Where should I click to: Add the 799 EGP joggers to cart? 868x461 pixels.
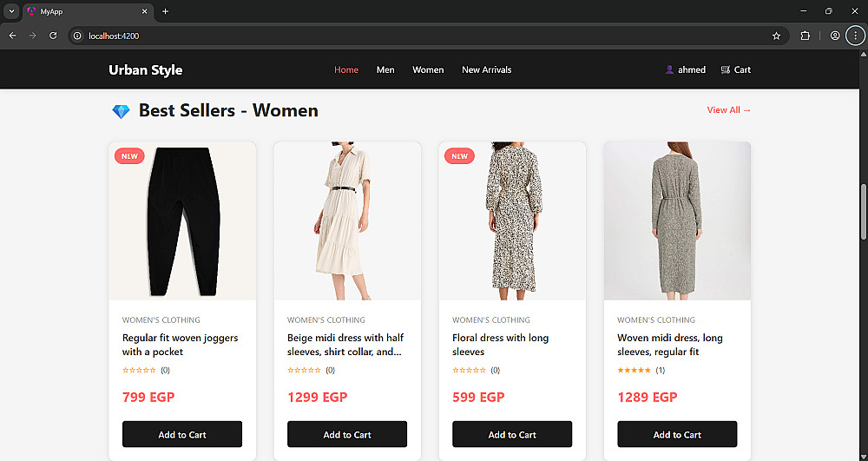pyautogui.click(x=182, y=434)
